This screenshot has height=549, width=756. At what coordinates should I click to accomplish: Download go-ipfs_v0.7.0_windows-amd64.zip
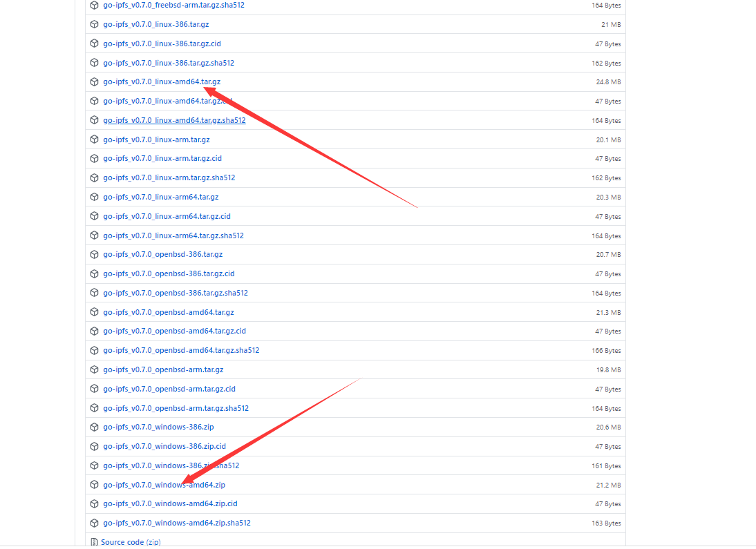pos(164,485)
